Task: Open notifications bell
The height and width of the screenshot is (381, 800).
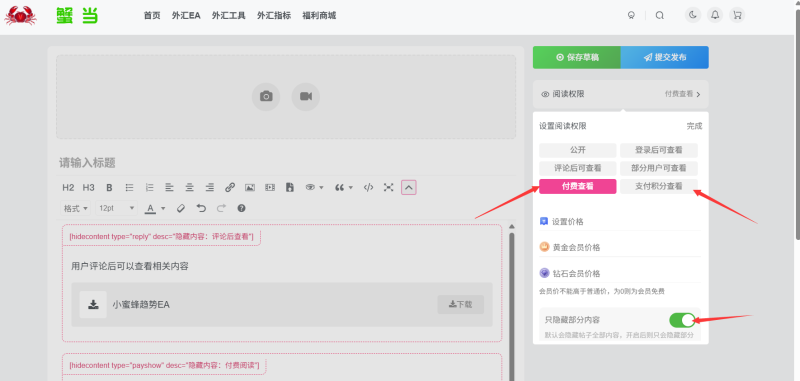Action: tap(715, 15)
